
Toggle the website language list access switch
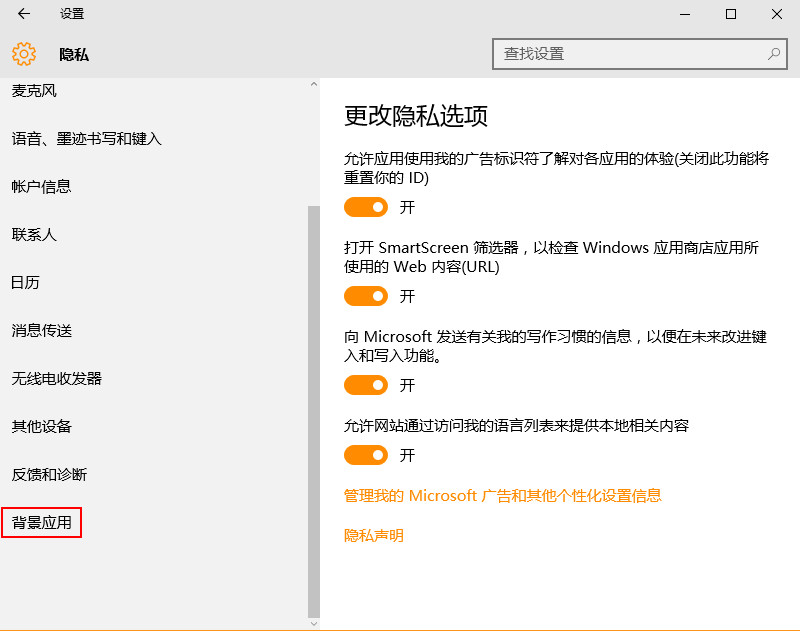(366, 455)
